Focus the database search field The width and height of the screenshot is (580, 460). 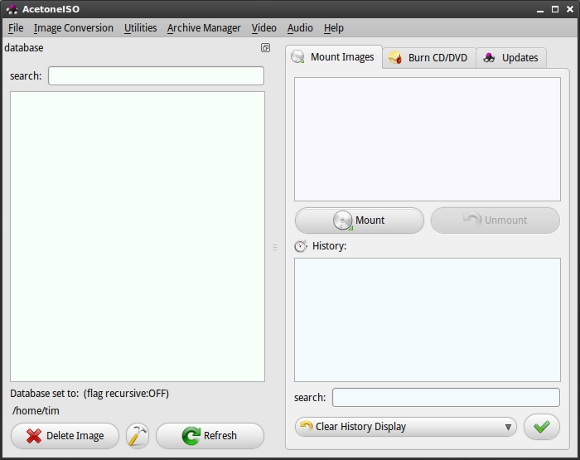click(156, 76)
